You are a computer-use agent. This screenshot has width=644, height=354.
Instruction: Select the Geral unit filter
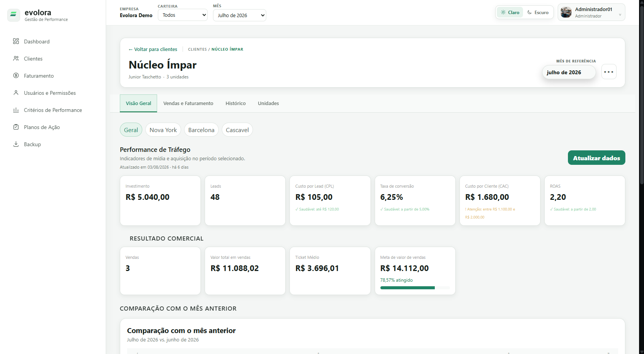[131, 130]
